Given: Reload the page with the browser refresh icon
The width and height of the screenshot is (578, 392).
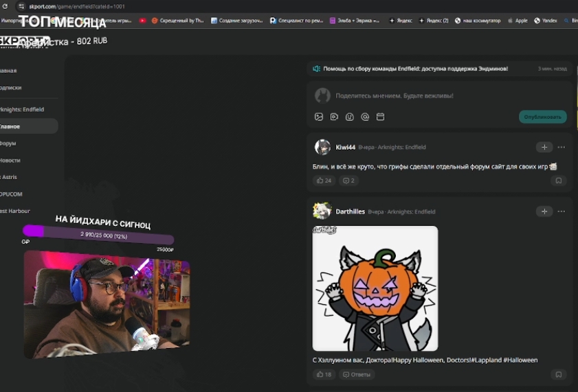Looking at the screenshot, I should point(5,6).
